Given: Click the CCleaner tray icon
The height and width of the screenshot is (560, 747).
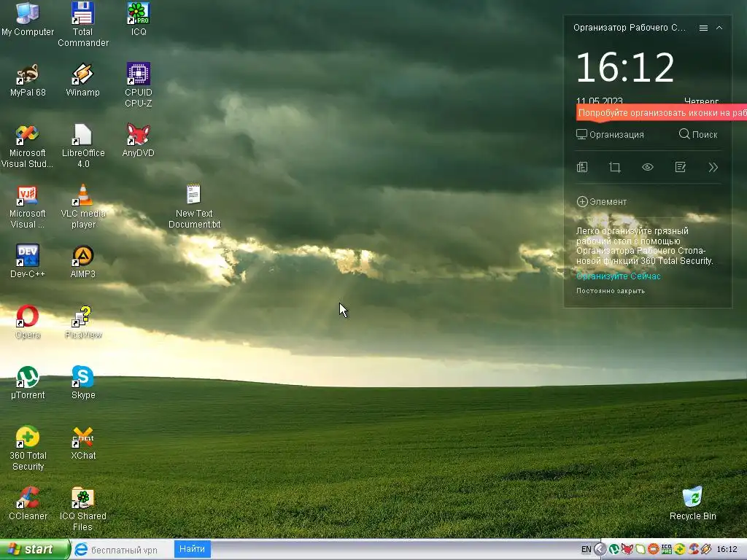Looking at the screenshot, I should [x=693, y=550].
